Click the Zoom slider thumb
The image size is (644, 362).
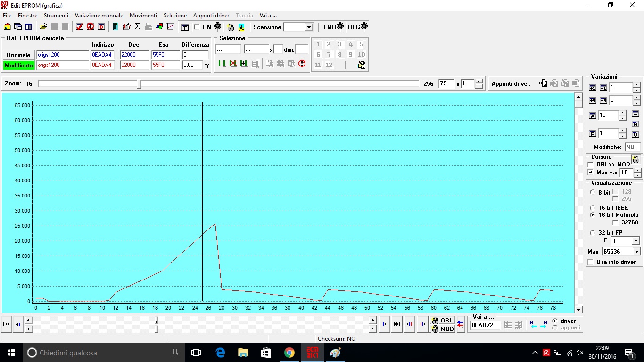[140, 84]
